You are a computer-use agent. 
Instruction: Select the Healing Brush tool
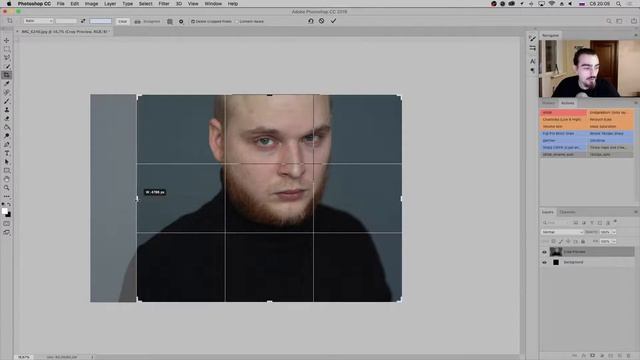7,92
